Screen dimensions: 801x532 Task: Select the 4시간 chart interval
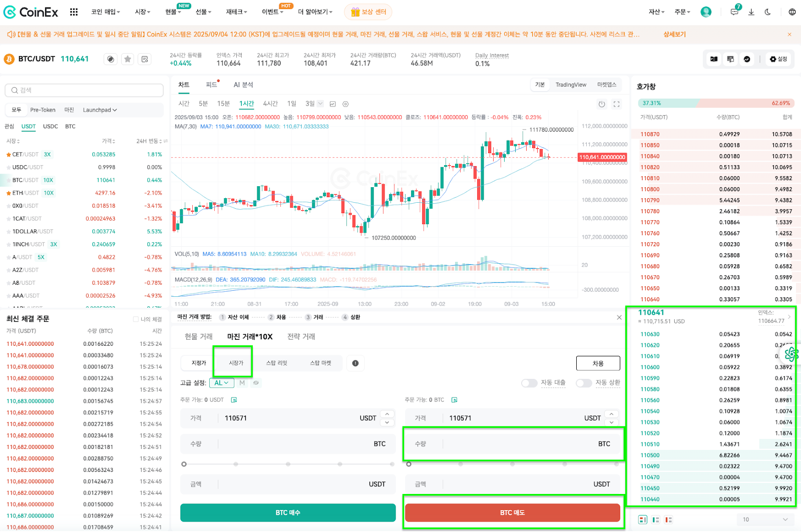(270, 104)
